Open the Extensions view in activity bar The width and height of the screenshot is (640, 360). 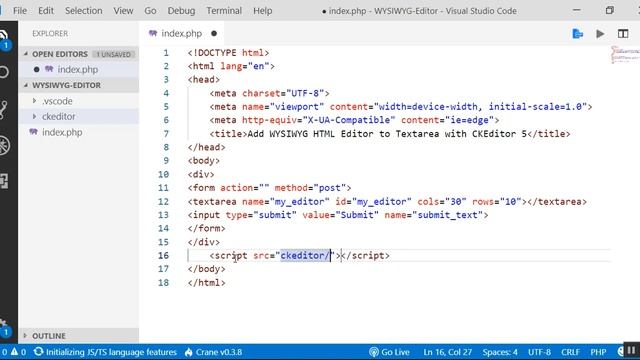tap(4, 181)
